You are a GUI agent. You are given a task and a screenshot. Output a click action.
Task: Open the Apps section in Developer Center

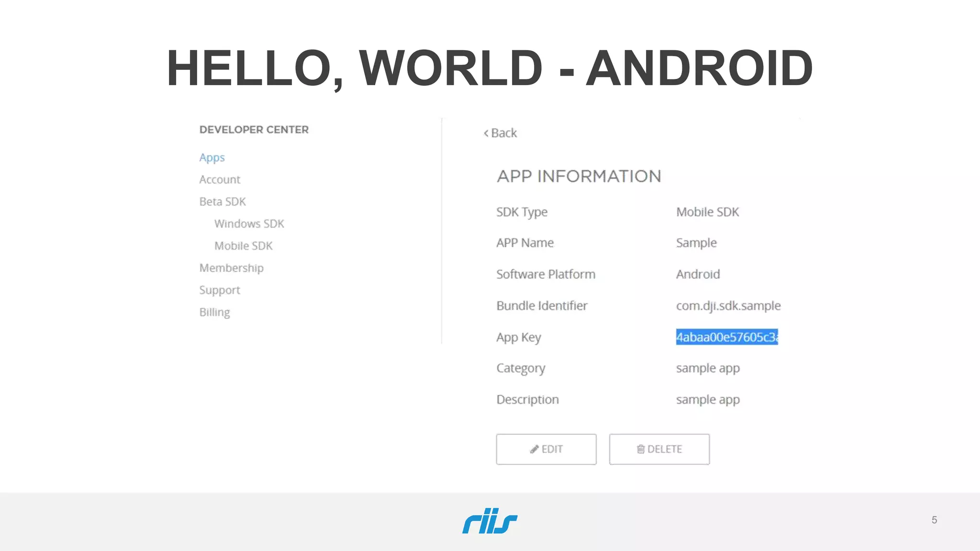point(212,158)
